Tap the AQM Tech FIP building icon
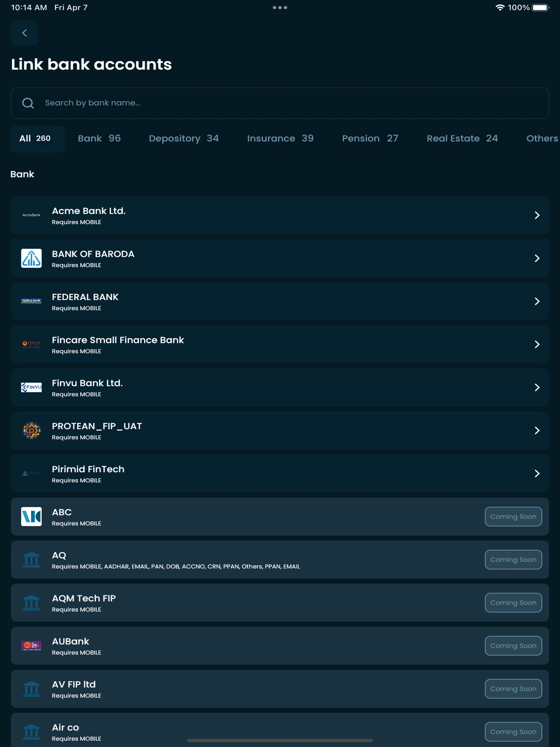The width and height of the screenshot is (560, 747). pos(31,603)
